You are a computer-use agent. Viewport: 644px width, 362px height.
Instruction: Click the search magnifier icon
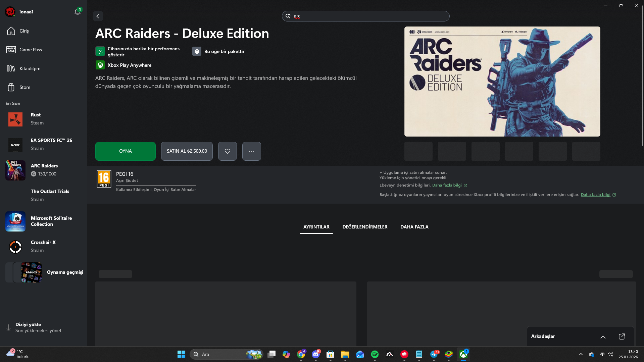coord(288,16)
